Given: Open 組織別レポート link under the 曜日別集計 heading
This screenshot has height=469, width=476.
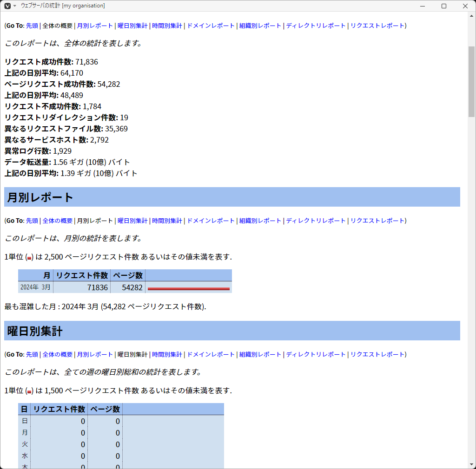Looking at the screenshot, I should [x=260, y=354].
